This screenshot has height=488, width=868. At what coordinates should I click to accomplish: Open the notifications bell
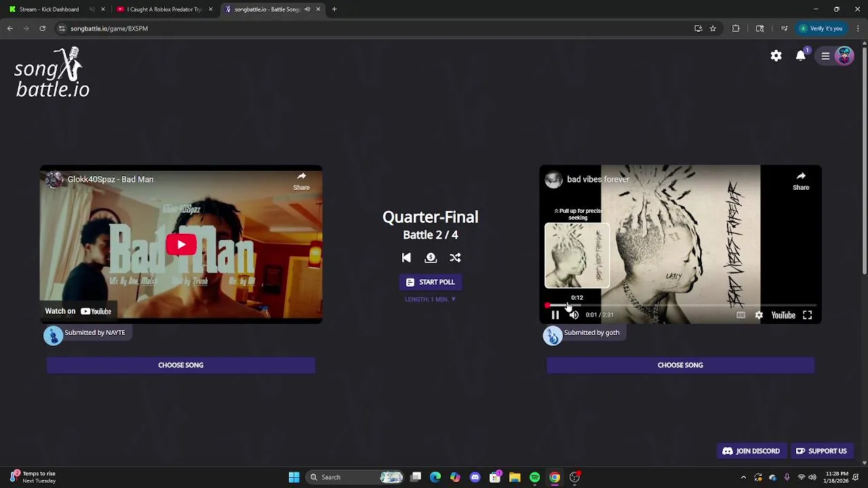(x=801, y=56)
